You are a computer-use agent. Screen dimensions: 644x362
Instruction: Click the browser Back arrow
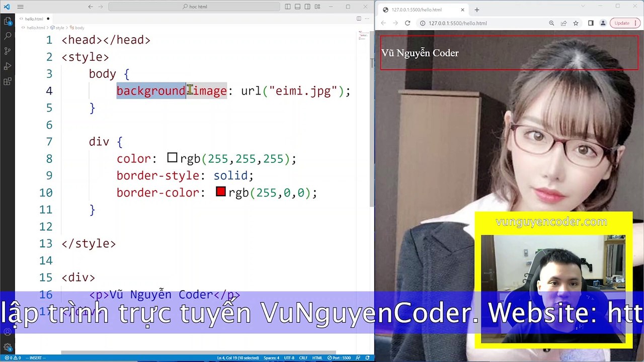(x=383, y=23)
